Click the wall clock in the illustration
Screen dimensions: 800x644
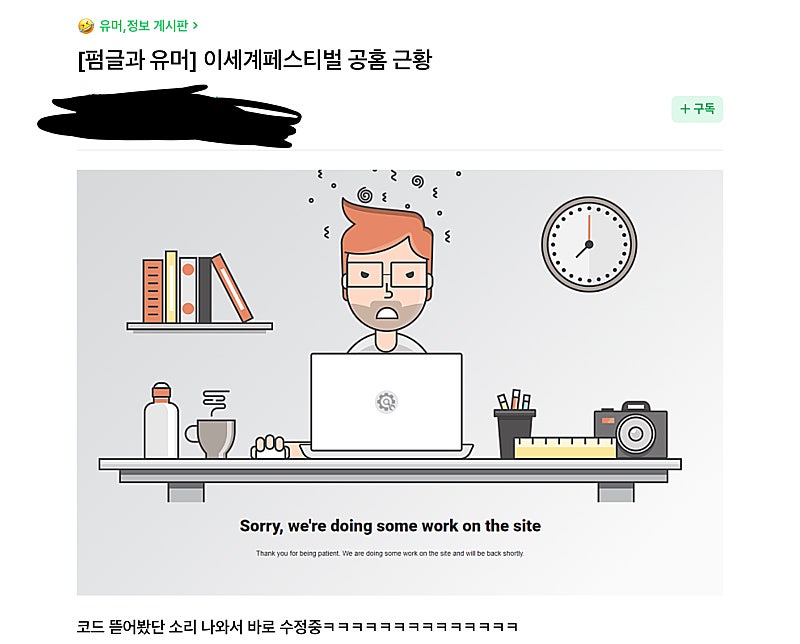tap(589, 244)
